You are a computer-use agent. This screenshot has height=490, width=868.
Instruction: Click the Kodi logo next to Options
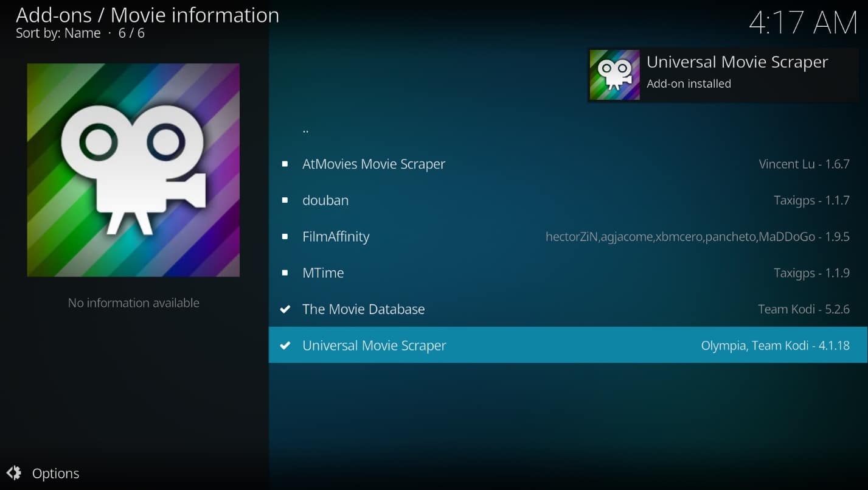(x=13, y=473)
